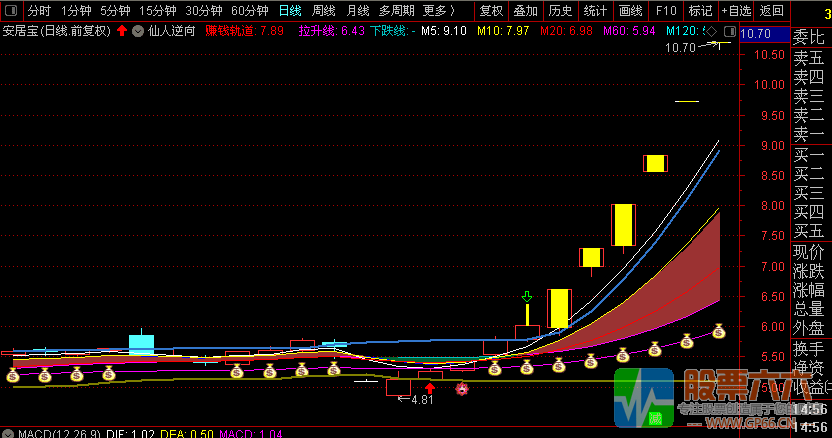Click the 现价 row in quote panel
The image size is (832, 438).
pyautogui.click(x=809, y=253)
